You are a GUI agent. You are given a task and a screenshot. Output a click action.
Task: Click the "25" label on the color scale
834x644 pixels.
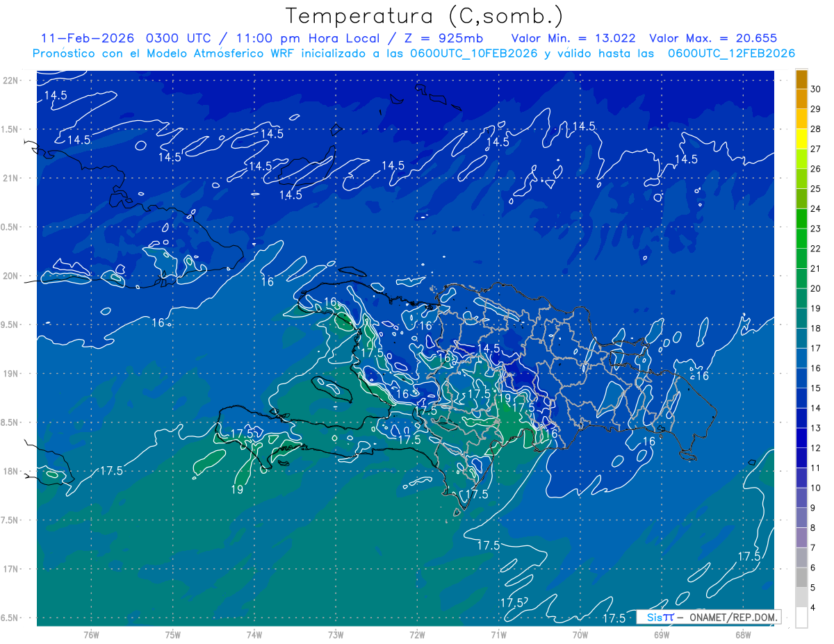816,189
